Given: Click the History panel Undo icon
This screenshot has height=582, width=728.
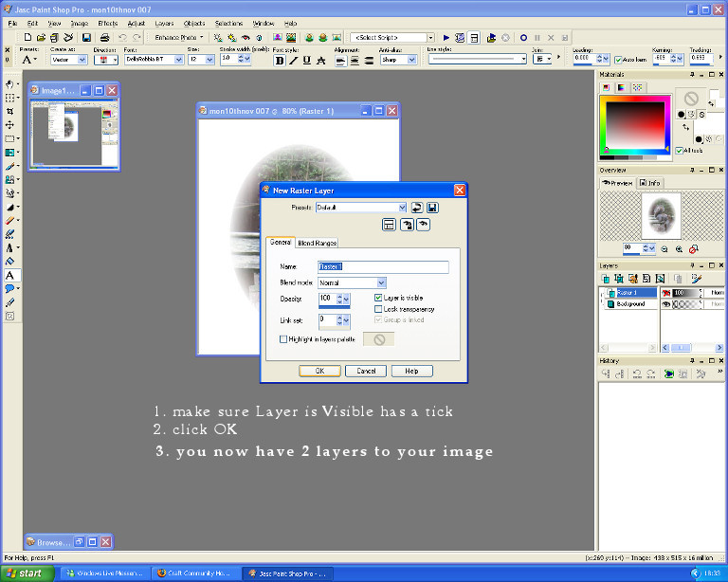Looking at the screenshot, I should pyautogui.click(x=637, y=373).
